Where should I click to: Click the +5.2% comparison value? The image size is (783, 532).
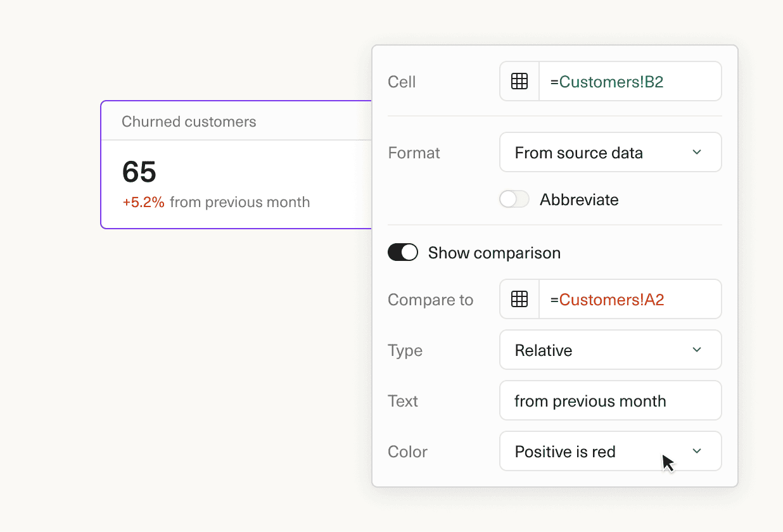point(143,202)
